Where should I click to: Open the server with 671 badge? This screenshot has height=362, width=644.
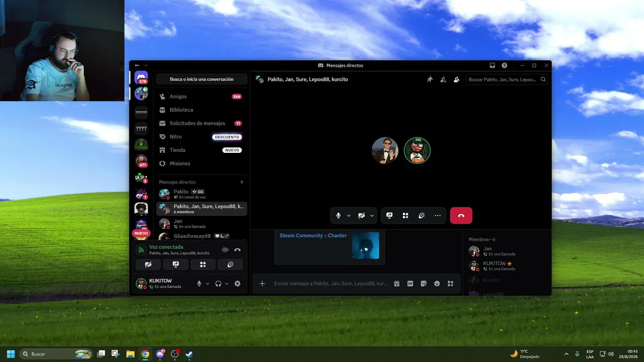click(x=141, y=160)
